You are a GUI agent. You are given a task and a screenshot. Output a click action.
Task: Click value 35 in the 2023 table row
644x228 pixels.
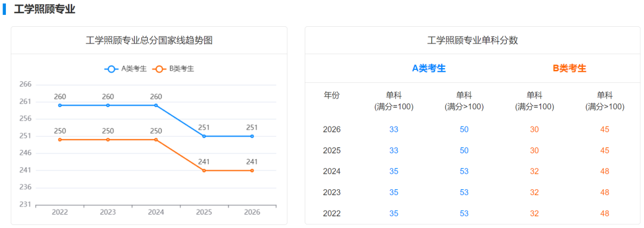click(x=394, y=192)
